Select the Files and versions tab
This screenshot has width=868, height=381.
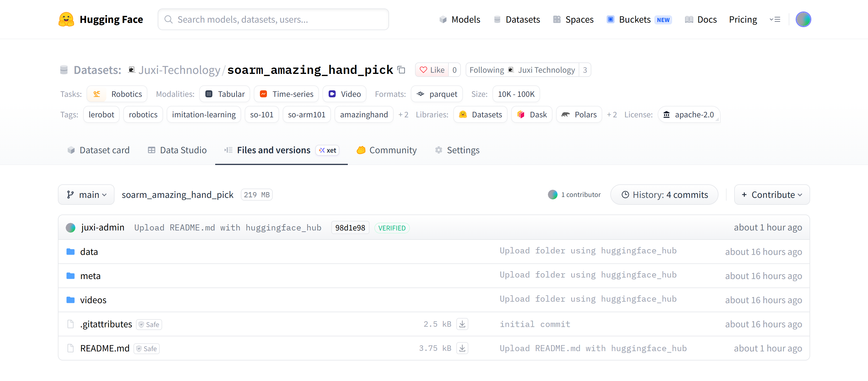click(x=281, y=150)
